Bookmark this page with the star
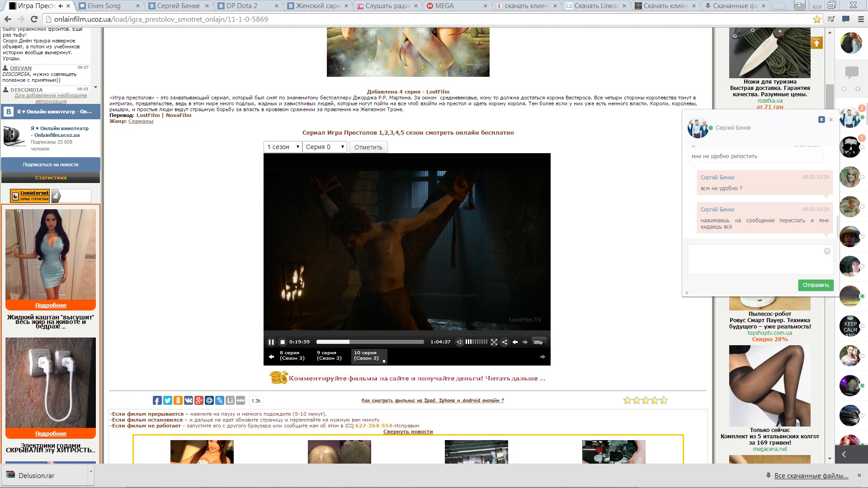This screenshot has width=868, height=488. tap(817, 19)
